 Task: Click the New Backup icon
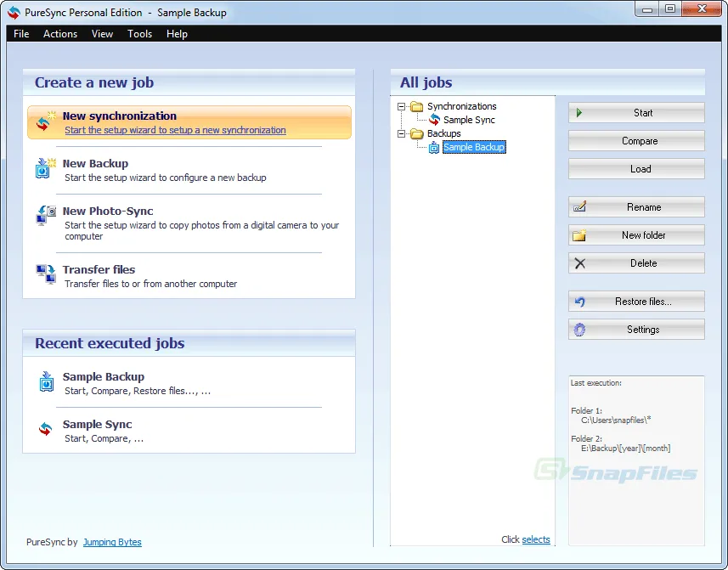46,168
